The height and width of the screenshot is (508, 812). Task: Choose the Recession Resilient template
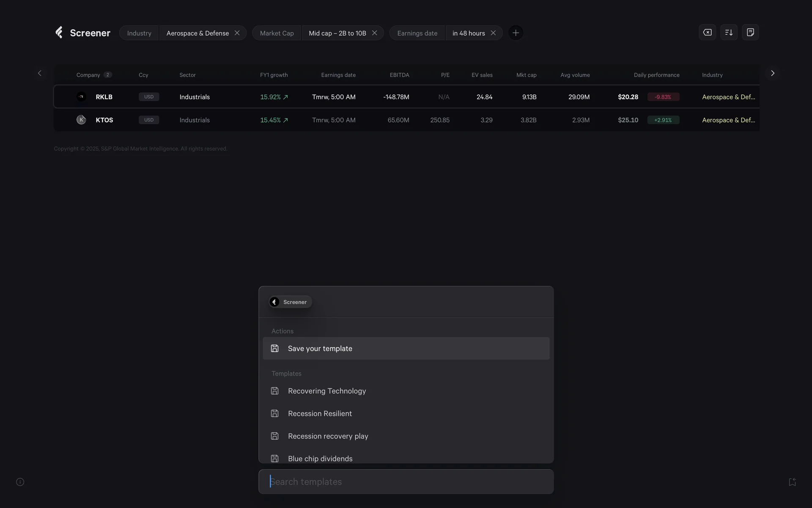coord(320,414)
